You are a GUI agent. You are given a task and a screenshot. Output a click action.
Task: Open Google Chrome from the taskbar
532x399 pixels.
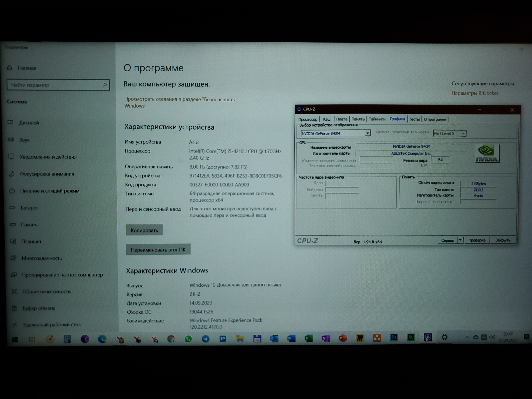[171, 339]
